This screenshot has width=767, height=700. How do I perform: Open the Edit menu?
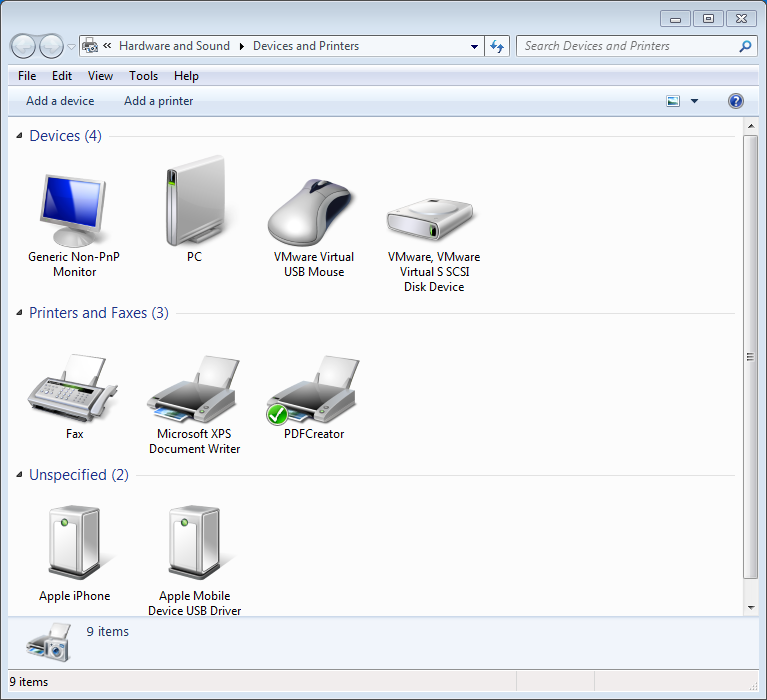point(62,76)
